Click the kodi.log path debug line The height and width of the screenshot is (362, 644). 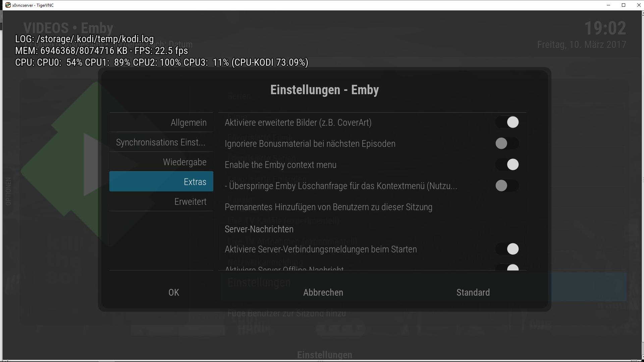tap(85, 39)
